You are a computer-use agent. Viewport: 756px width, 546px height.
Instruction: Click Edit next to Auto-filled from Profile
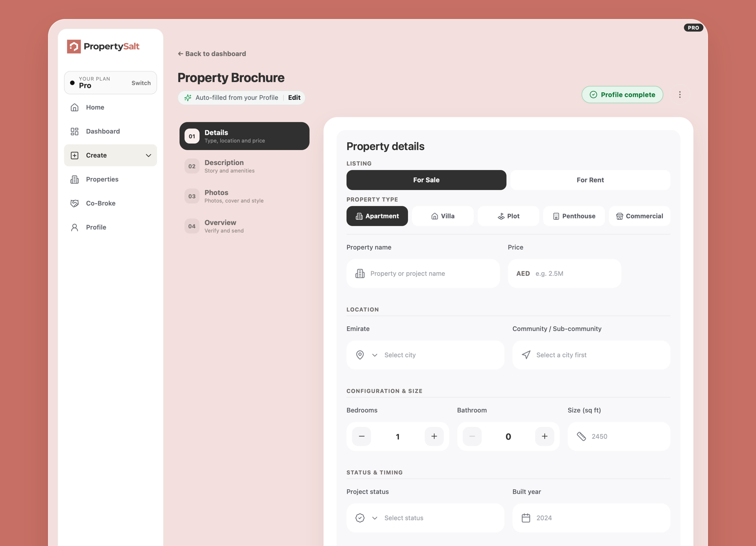click(x=294, y=98)
